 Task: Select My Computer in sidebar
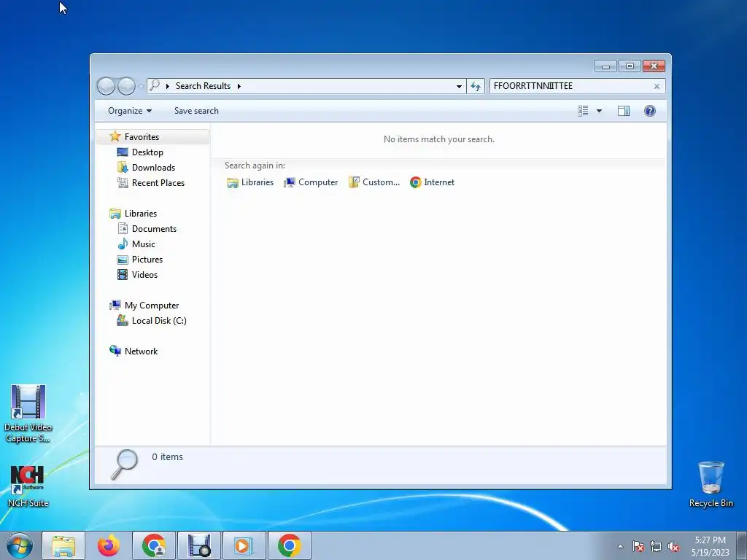point(152,306)
